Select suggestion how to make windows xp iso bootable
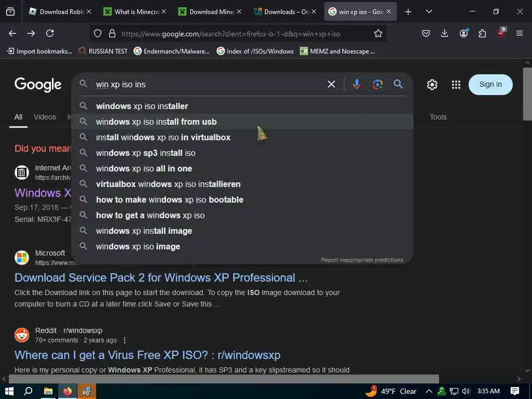The height and width of the screenshot is (399, 532). tap(242, 200)
